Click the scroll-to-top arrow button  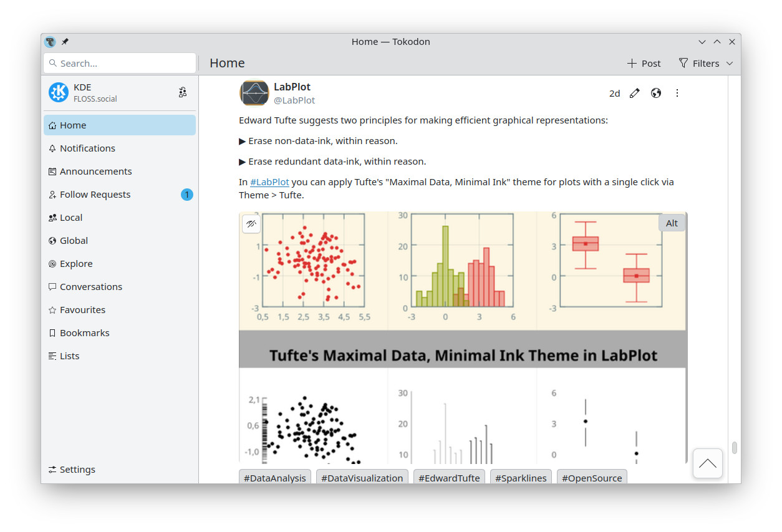(708, 463)
